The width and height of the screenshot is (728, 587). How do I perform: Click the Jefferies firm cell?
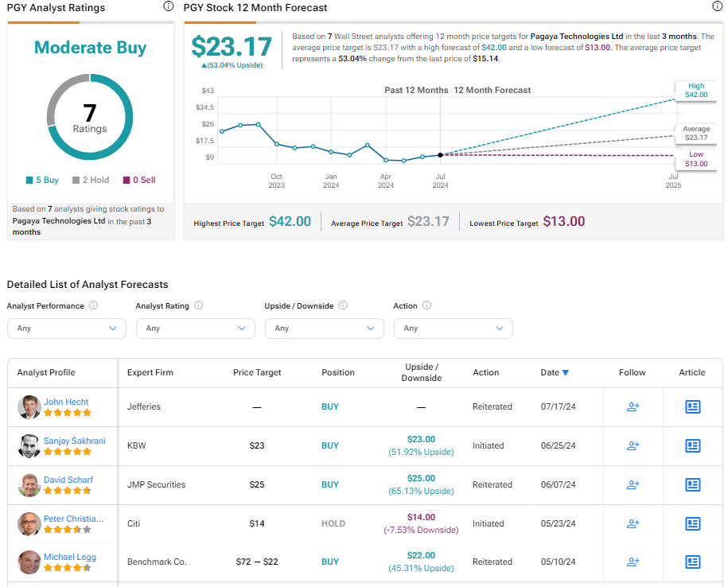pos(144,407)
